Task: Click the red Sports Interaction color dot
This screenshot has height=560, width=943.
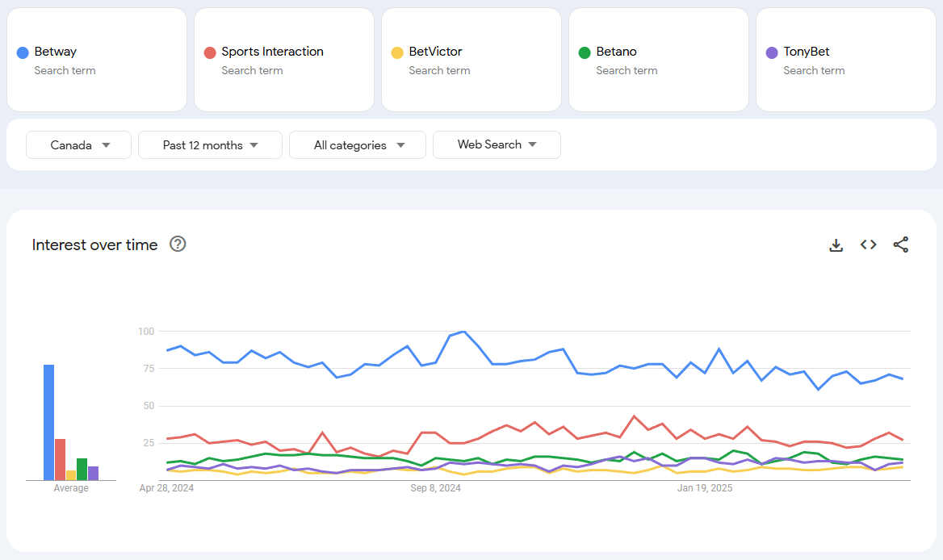Action: [x=210, y=53]
